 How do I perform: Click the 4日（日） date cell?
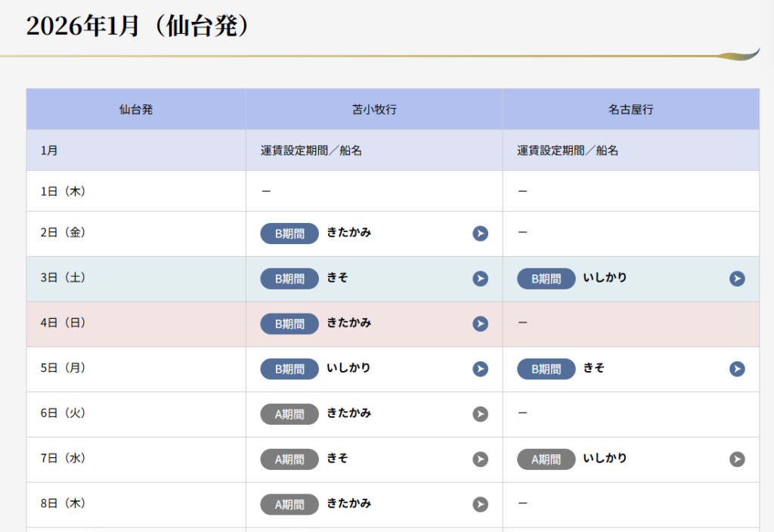(x=63, y=323)
